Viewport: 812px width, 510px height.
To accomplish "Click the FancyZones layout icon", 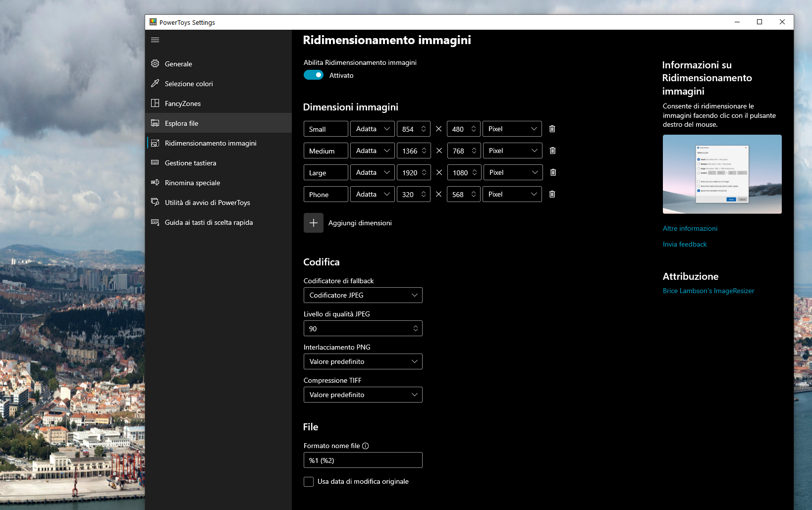I will coord(155,103).
